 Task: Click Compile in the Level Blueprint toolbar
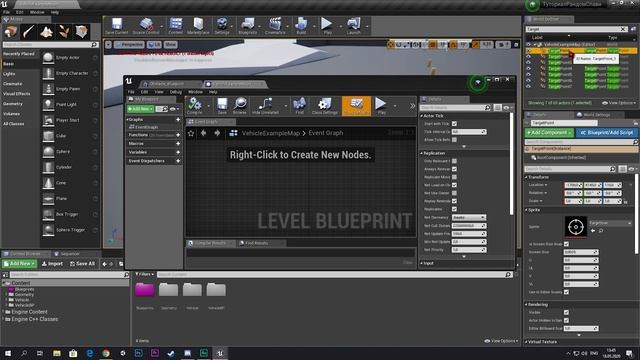click(x=195, y=106)
